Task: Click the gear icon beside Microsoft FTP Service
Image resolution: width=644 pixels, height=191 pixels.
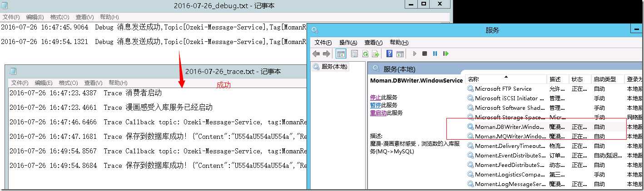Action: pyautogui.click(x=470, y=89)
